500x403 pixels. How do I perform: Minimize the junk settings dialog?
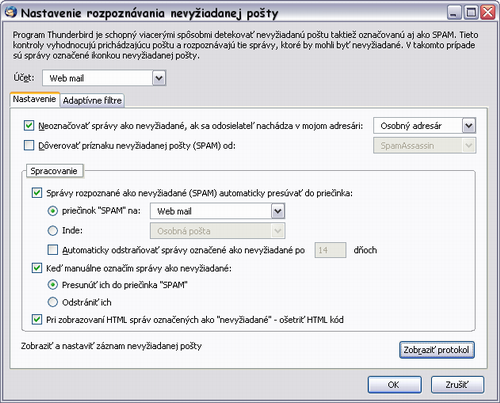[454, 13]
